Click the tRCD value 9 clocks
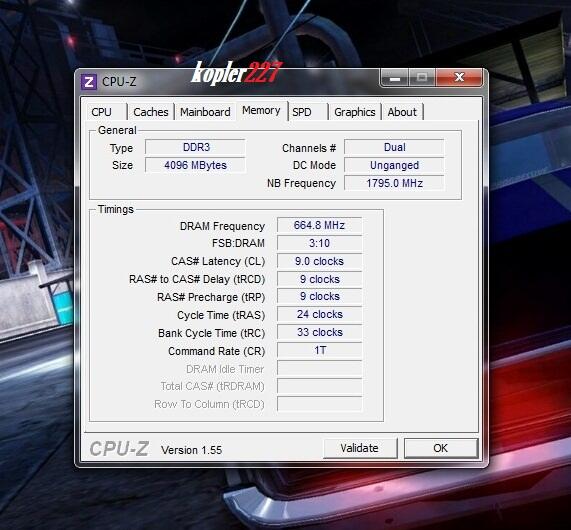The image size is (571, 530). 319,279
